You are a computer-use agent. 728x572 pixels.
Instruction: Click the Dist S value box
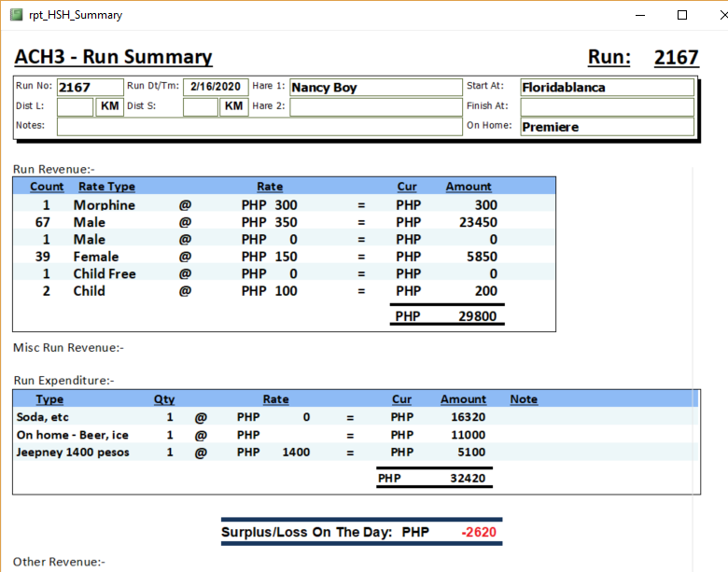click(x=200, y=107)
